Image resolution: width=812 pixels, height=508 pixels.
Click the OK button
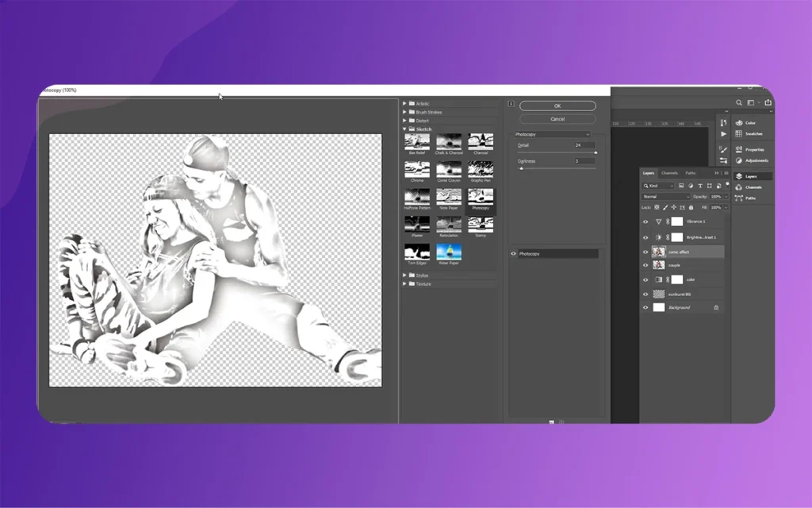click(557, 106)
